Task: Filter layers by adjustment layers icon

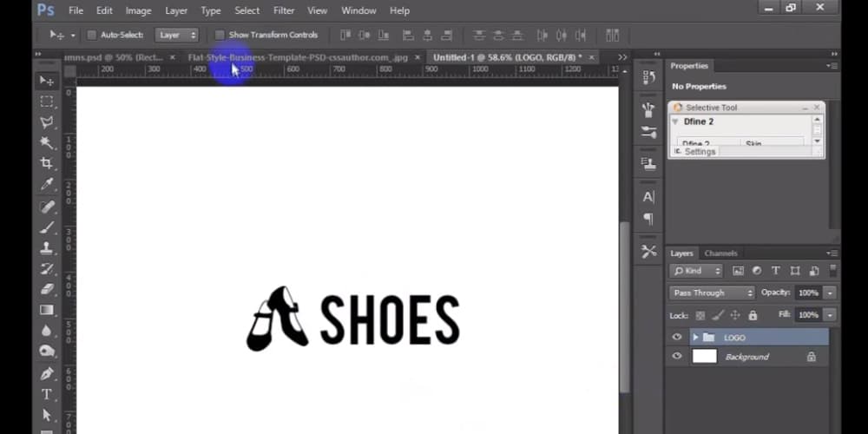Action: pos(757,271)
